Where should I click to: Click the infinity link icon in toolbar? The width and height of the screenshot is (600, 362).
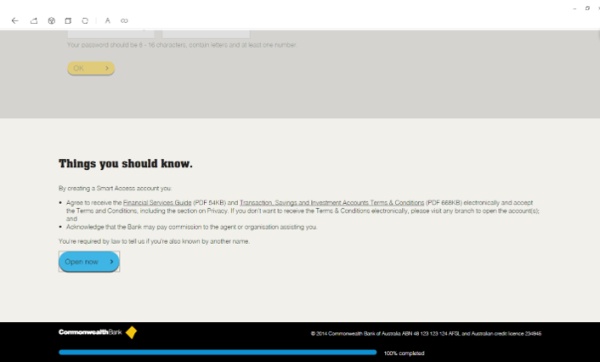(x=124, y=21)
